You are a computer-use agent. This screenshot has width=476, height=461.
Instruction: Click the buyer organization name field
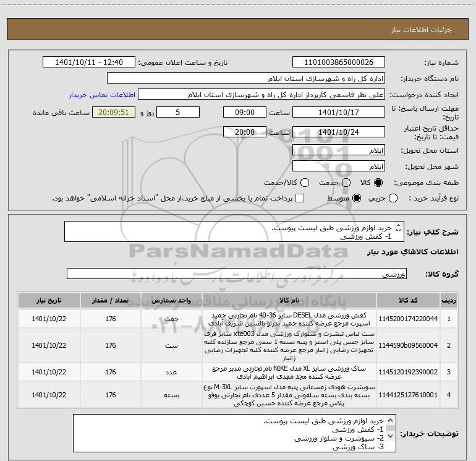pyautogui.click(x=246, y=79)
